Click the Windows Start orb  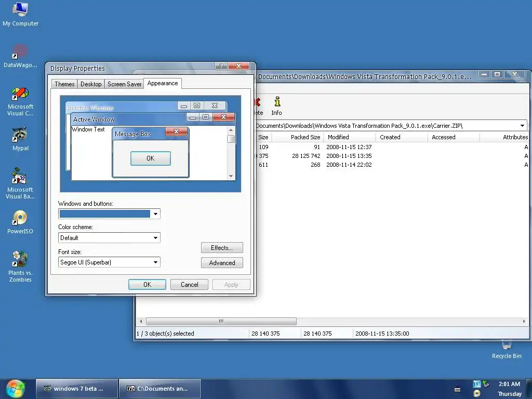[x=16, y=389]
